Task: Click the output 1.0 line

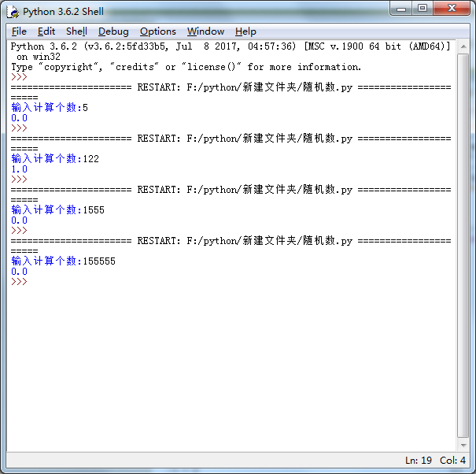Action: [19, 169]
